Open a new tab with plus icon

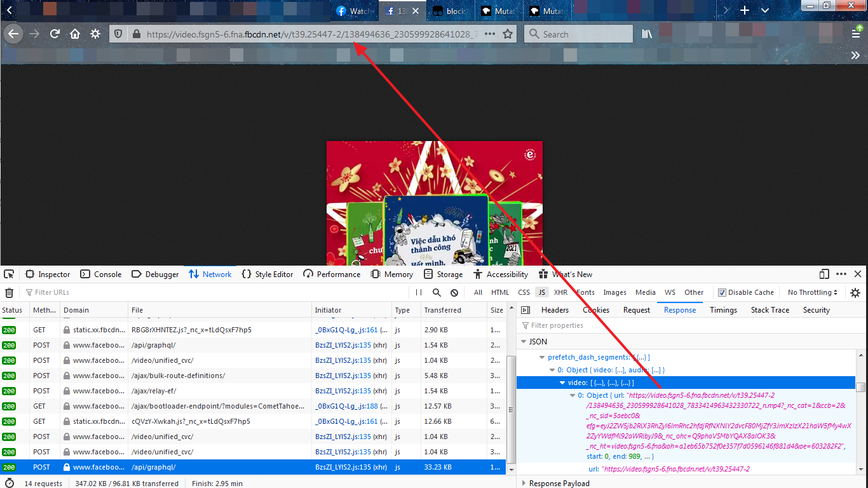[745, 11]
